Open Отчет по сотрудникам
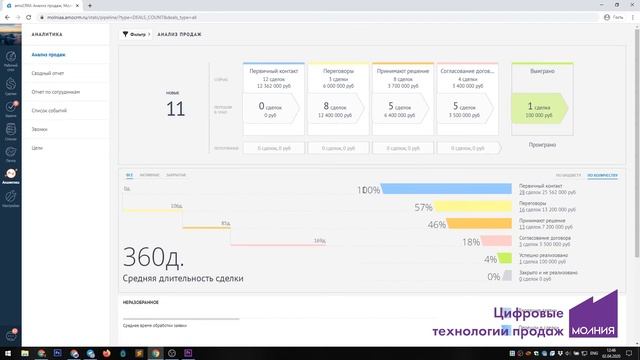 click(56, 92)
